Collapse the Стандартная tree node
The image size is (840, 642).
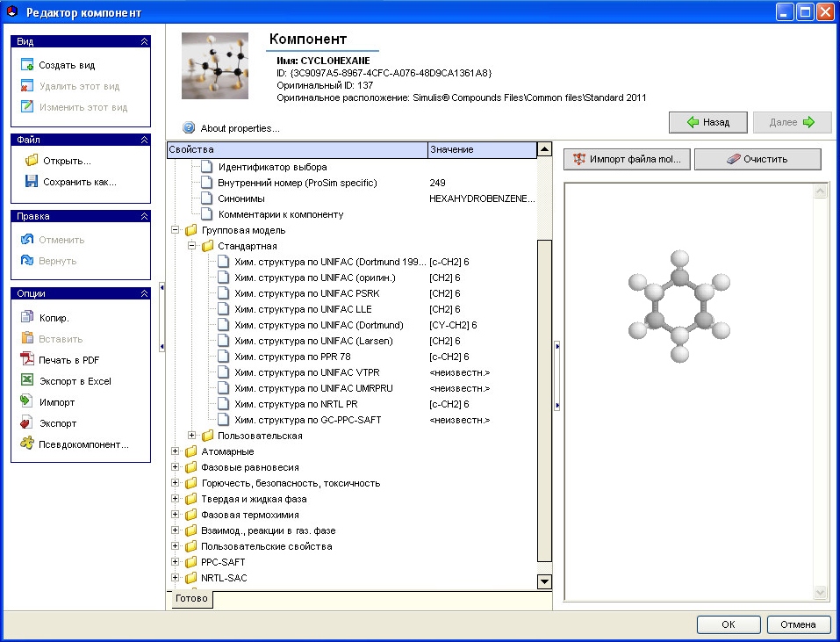click(x=191, y=246)
